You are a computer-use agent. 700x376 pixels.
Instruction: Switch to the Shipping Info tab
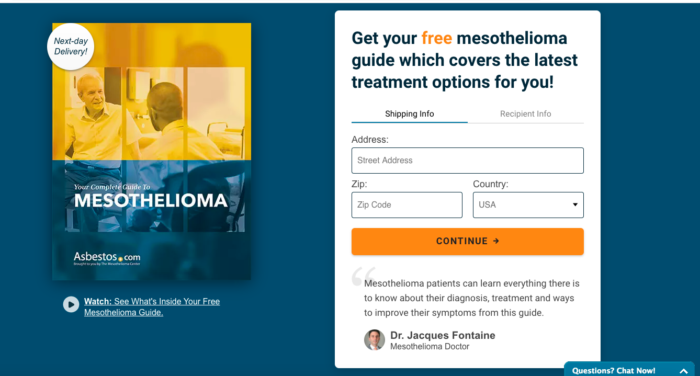click(409, 114)
